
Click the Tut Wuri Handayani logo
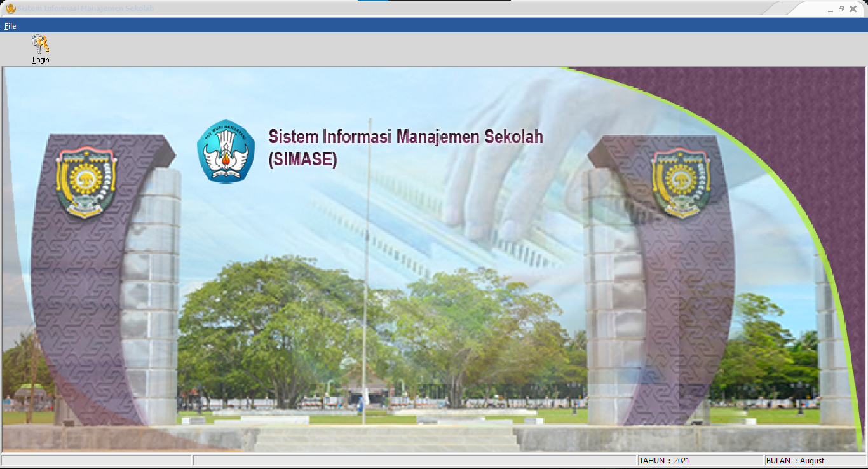coord(226,151)
